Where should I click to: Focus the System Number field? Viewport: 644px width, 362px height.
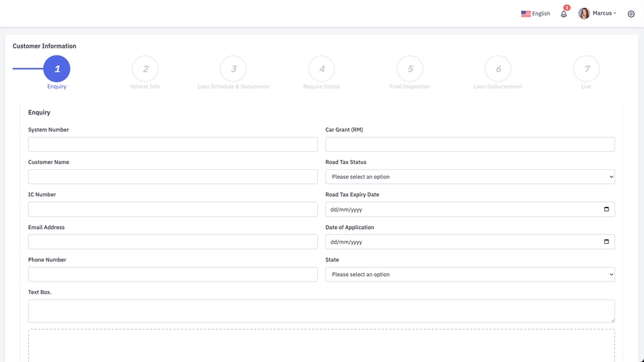point(173,144)
